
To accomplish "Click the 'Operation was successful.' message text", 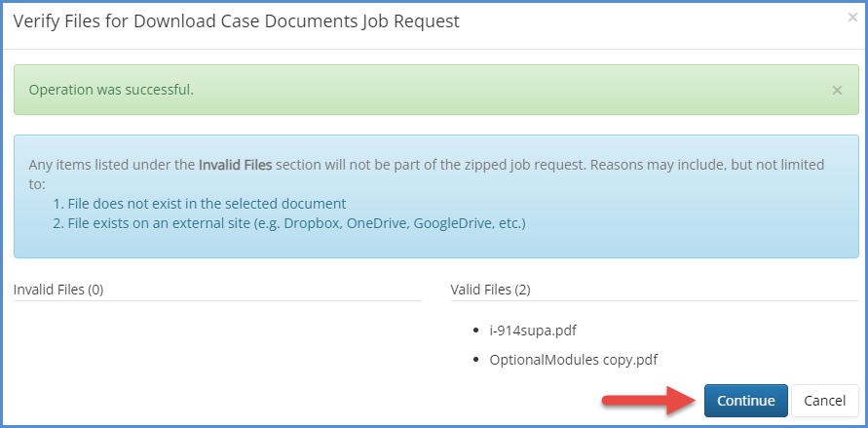I will coord(111,90).
